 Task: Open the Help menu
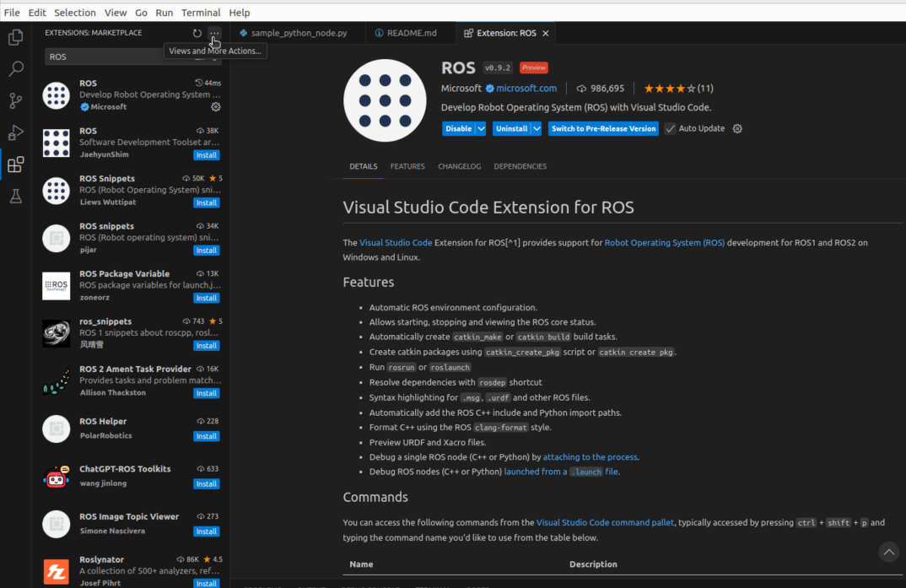240,12
